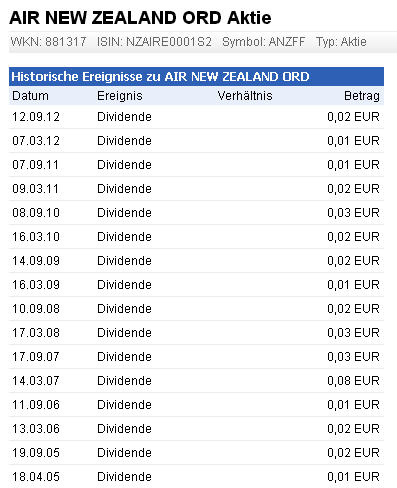Image resolution: width=397 pixels, height=488 pixels.
Task: Select the date 13.03.06
Action: [36, 429]
